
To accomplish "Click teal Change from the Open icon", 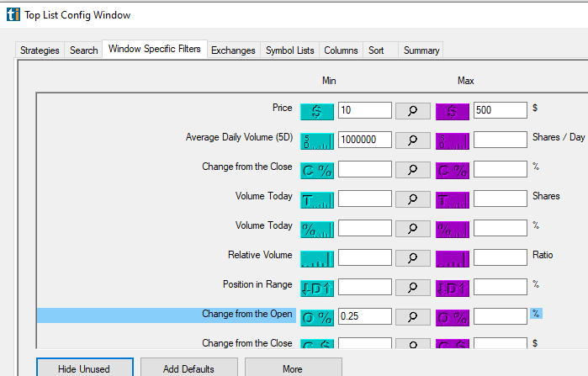I will [317, 318].
